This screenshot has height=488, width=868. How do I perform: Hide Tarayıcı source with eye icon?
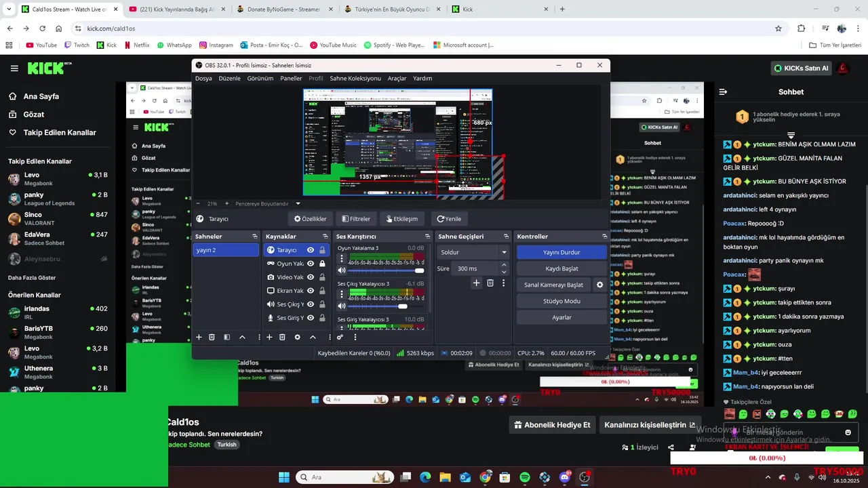click(x=311, y=250)
